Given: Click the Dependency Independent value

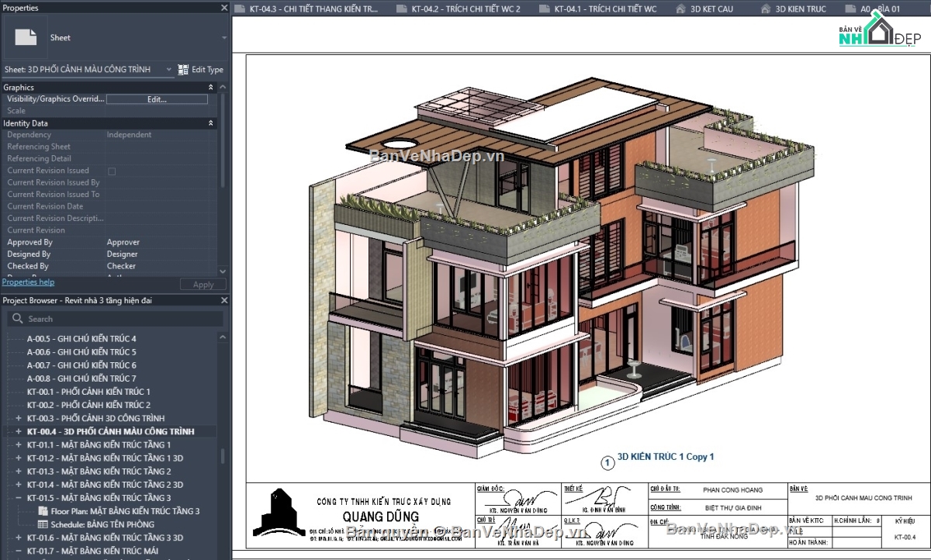Looking at the screenshot, I should click(129, 135).
